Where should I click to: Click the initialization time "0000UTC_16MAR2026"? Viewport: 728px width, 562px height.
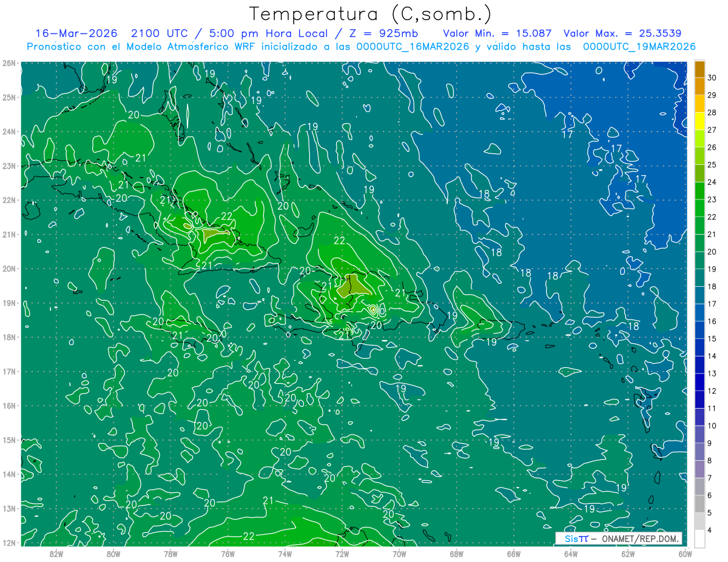[x=414, y=47]
